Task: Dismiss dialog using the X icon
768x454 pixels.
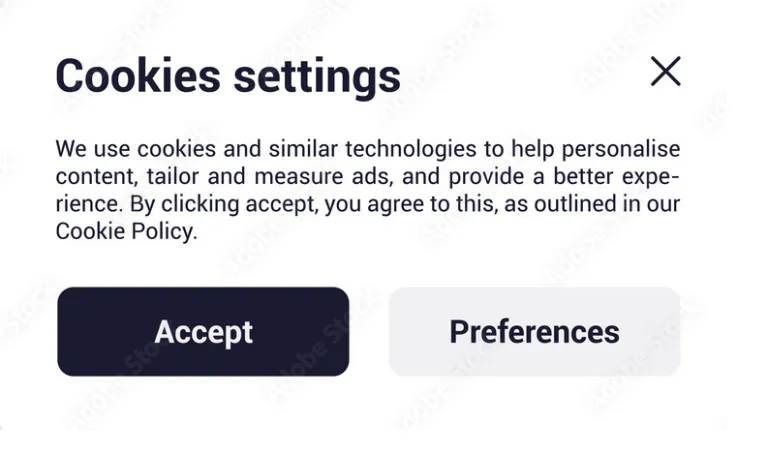Action: coord(665,71)
